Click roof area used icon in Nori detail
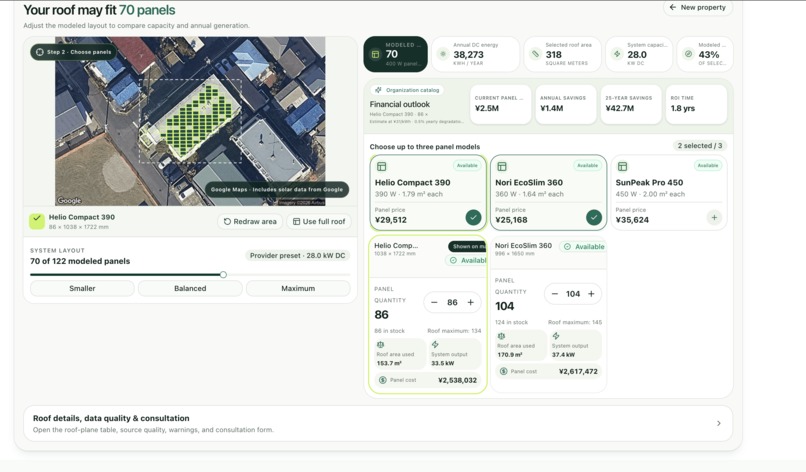This screenshot has height=472, width=806. (501, 336)
